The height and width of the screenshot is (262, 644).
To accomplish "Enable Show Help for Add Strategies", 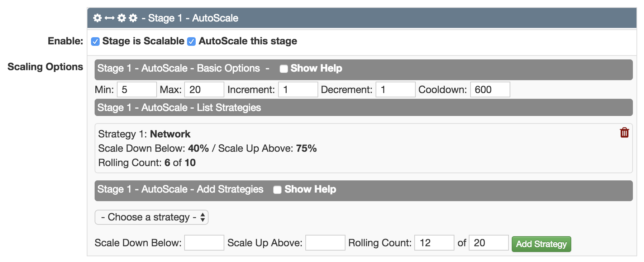I will (277, 190).
